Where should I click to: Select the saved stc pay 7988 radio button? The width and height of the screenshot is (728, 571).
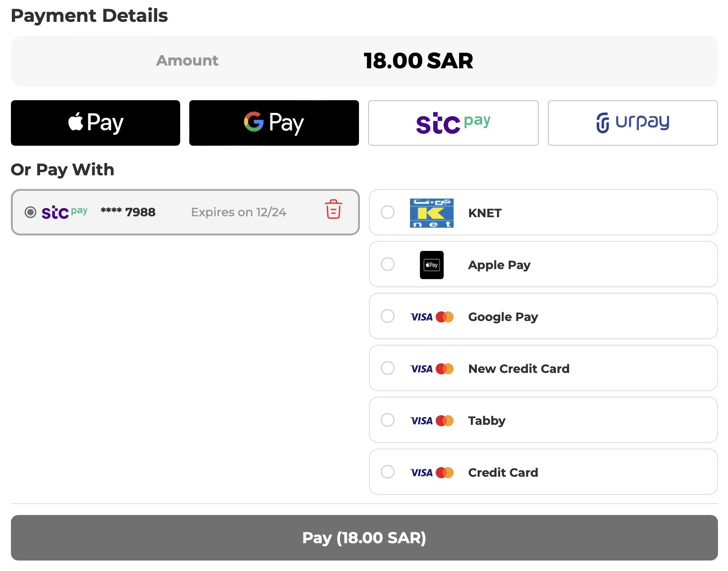30,212
